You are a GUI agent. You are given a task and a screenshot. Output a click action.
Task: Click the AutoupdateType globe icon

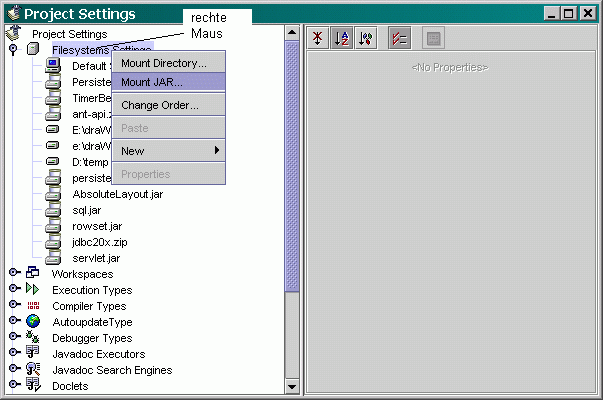tap(33, 322)
